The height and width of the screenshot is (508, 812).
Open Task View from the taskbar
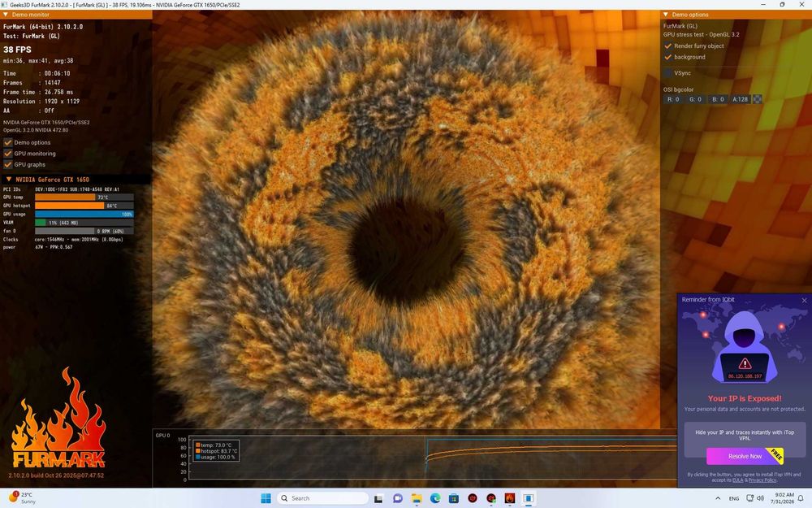pyautogui.click(x=378, y=498)
